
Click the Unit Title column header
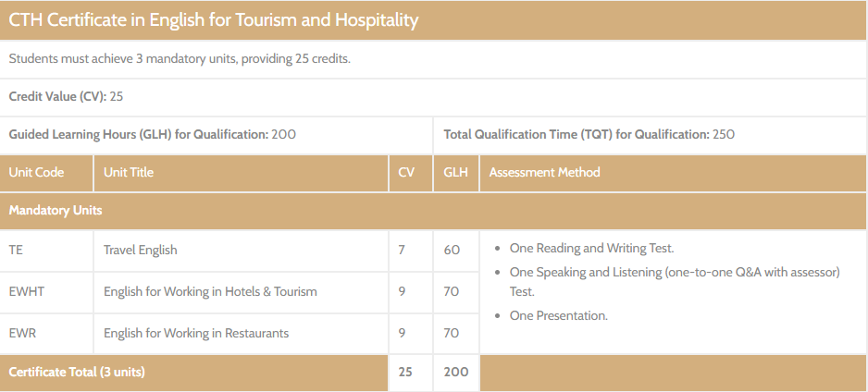click(x=129, y=172)
